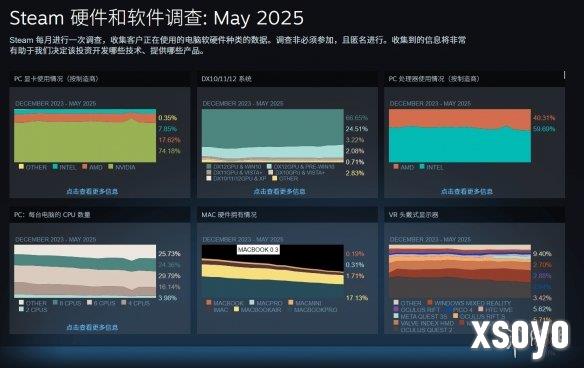Screen dimensions: 584x368
Task: Select the 'PC 处理器使用情况' panel header
Action: coord(474,79)
